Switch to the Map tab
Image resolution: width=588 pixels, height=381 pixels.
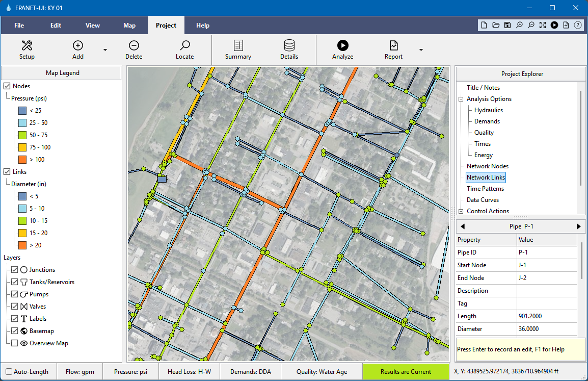(x=129, y=26)
